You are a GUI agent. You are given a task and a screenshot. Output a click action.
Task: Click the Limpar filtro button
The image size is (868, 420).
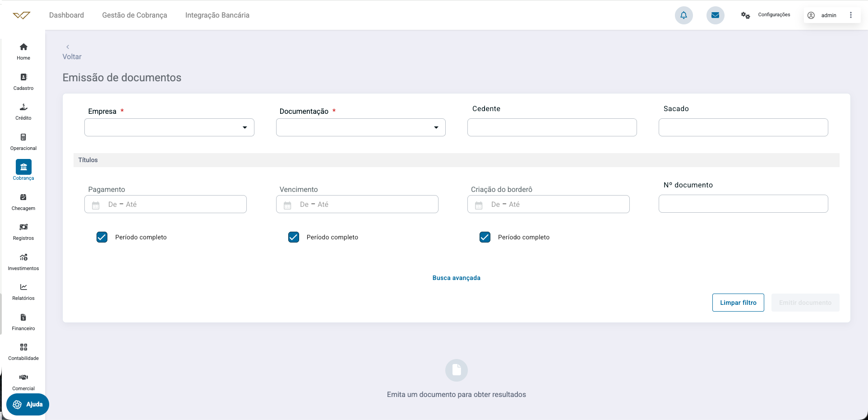[x=738, y=303]
